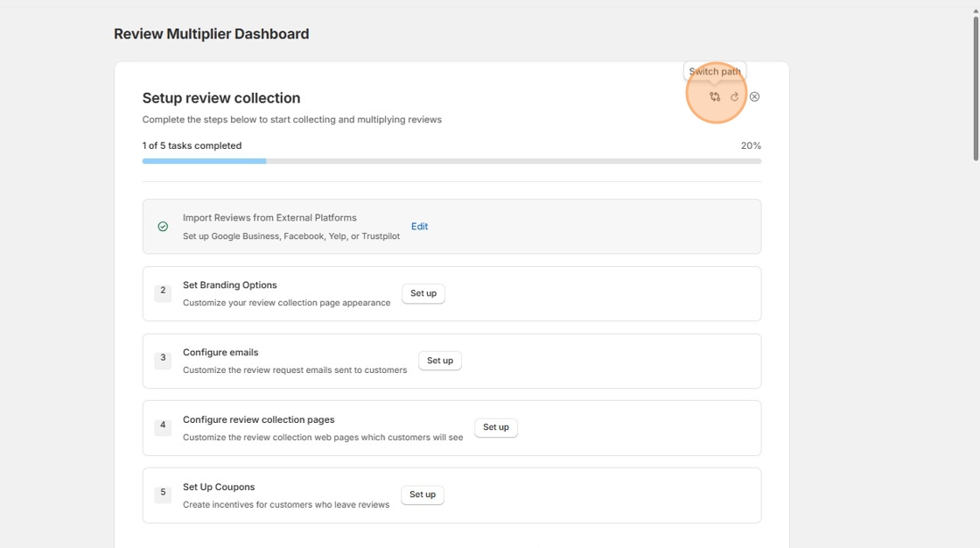The image size is (980, 548).
Task: Click 'Set Branding Options' title
Action: [229, 285]
